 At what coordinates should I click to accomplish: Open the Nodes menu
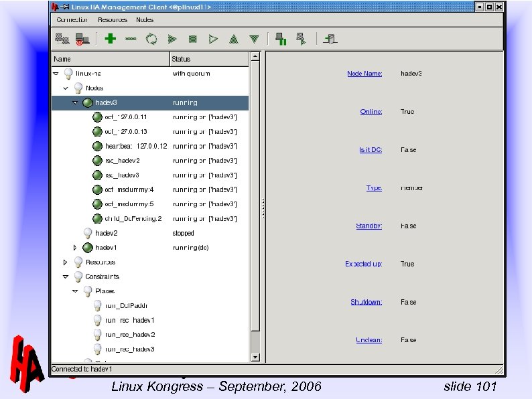[145, 20]
